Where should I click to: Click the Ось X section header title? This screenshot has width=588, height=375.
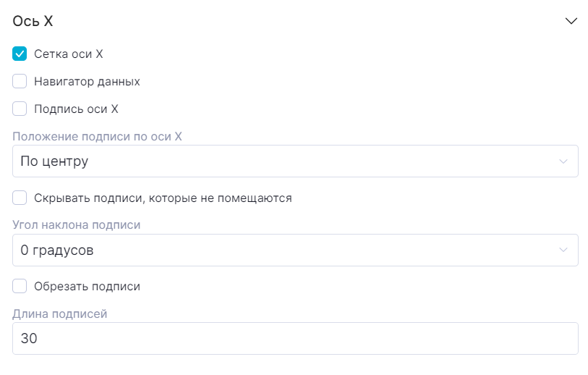[x=33, y=22]
